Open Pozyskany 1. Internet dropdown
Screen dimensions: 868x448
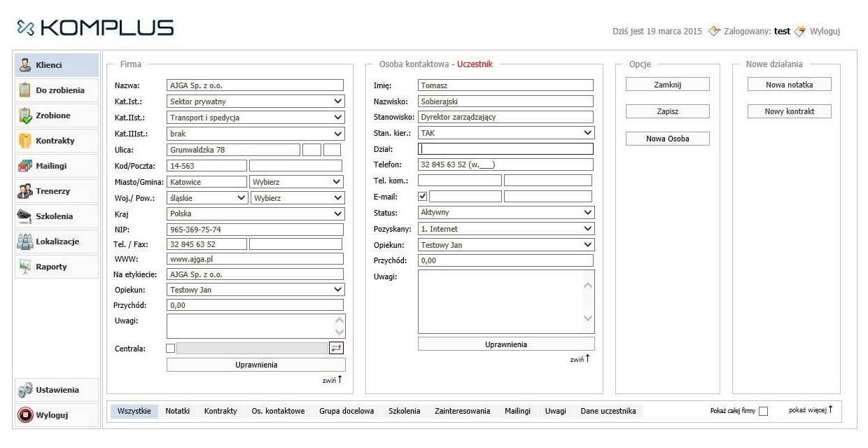[505, 229]
